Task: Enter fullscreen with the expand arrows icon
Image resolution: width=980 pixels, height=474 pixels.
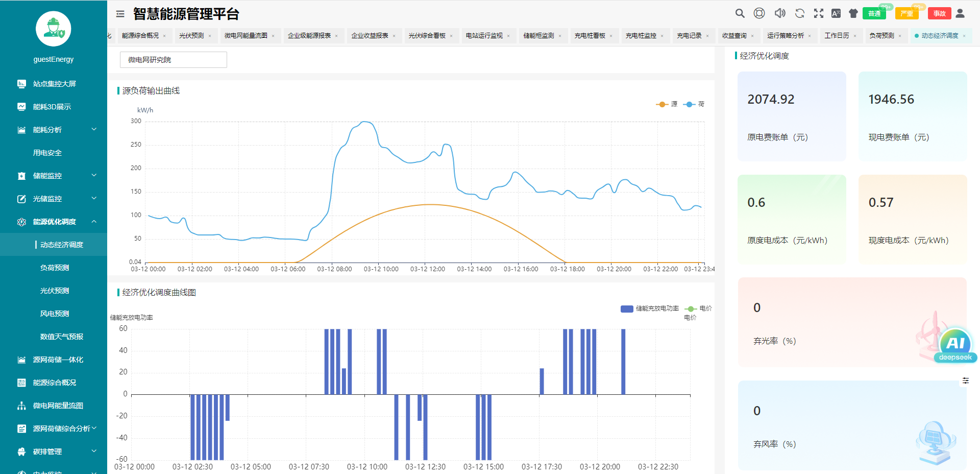Action: coord(819,13)
